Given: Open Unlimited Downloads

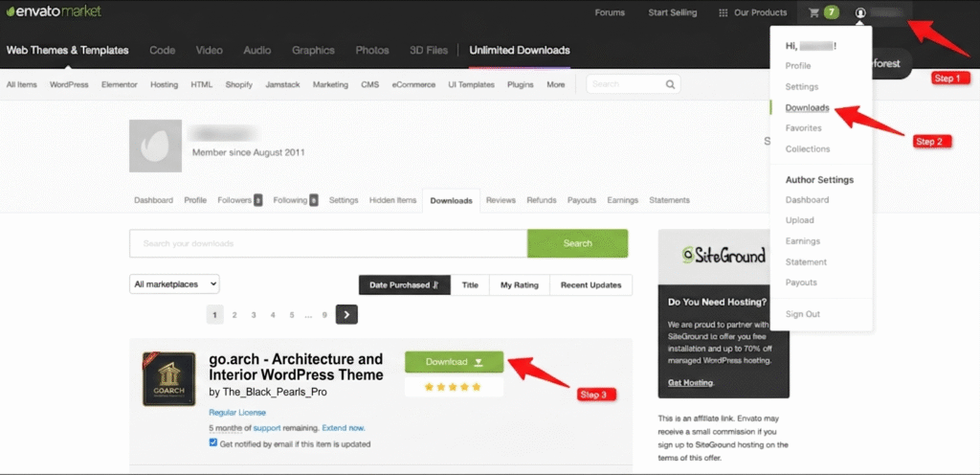Looking at the screenshot, I should (x=520, y=50).
